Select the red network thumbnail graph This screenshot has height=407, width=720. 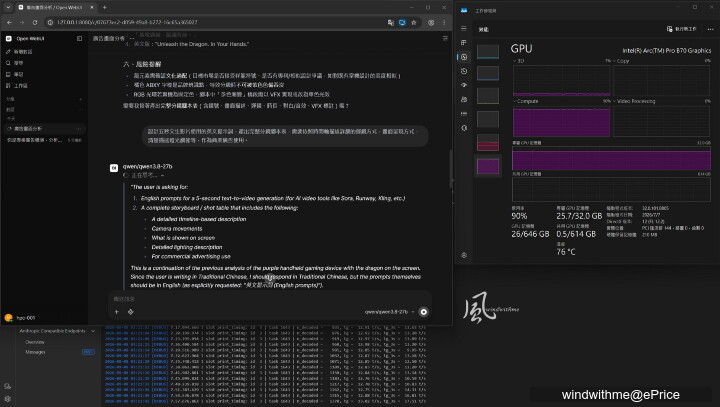pos(488,142)
